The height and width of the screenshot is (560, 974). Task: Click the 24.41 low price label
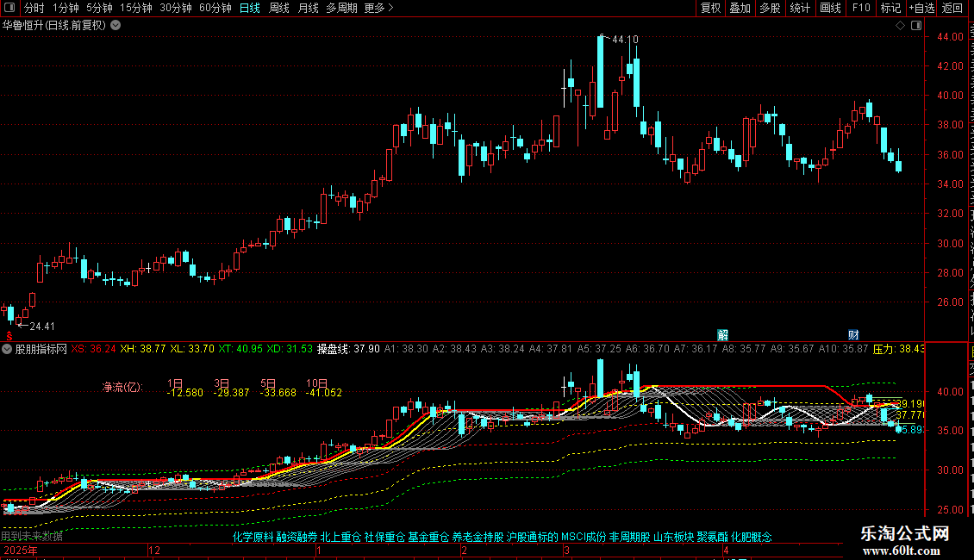[42, 327]
